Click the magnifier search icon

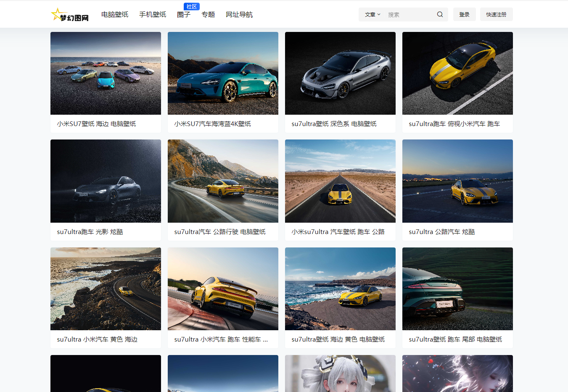(440, 14)
